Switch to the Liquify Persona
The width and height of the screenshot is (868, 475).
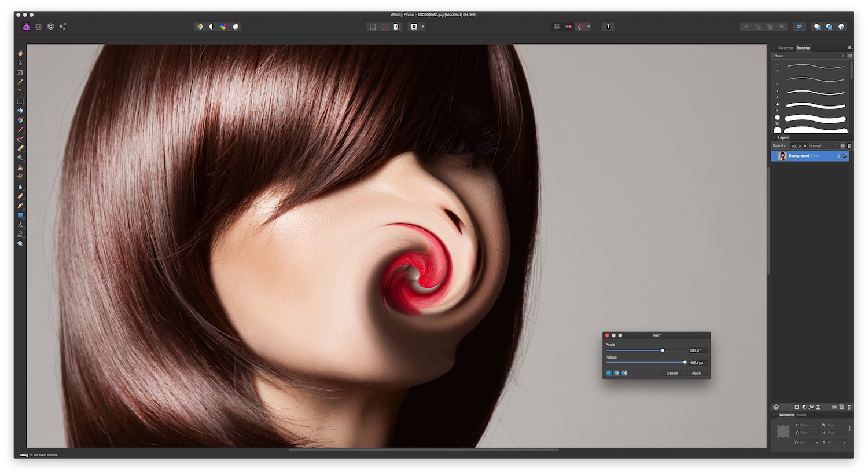point(39,27)
